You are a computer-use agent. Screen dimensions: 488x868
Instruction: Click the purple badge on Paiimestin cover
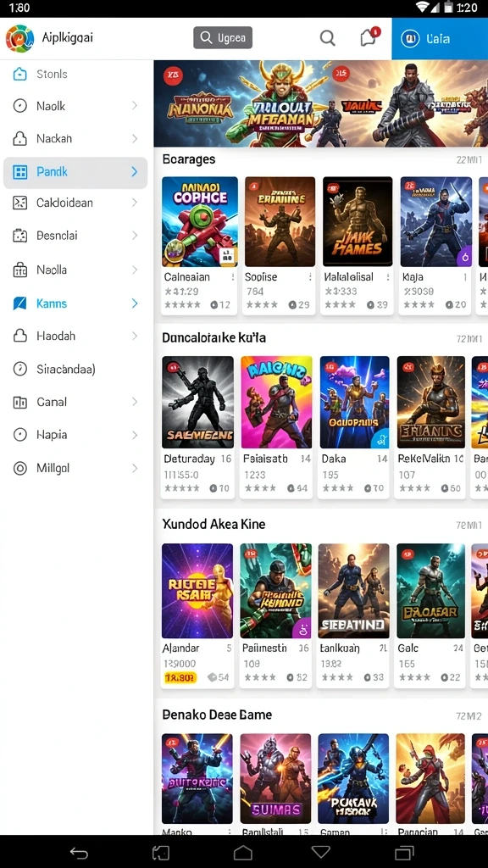click(302, 628)
